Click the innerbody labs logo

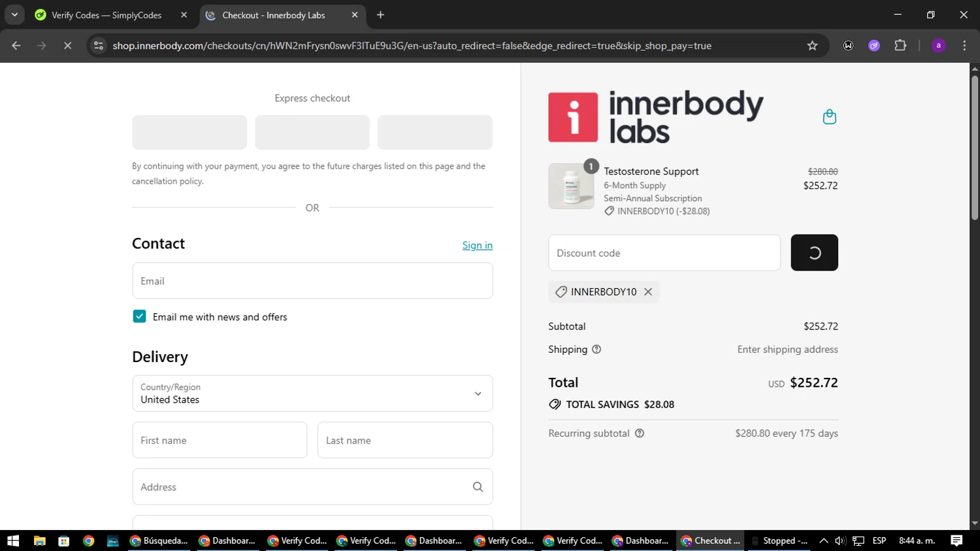656,117
